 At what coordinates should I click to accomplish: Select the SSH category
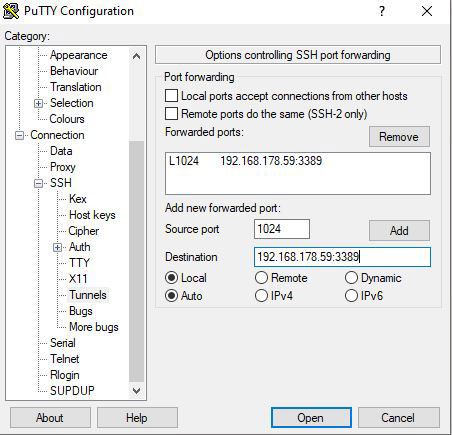coord(61,183)
